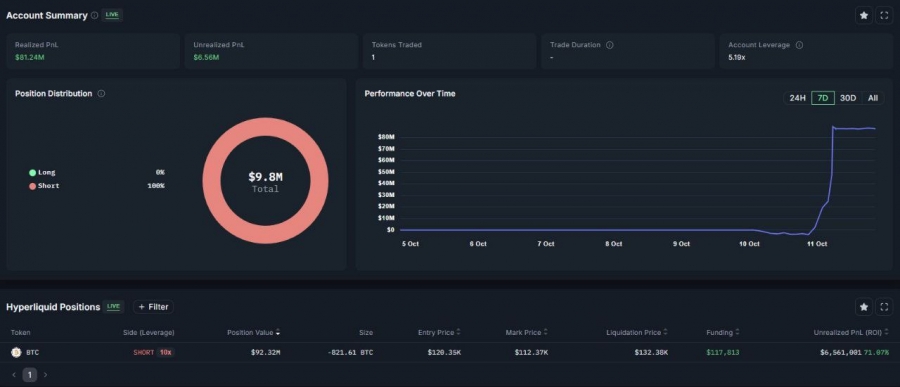Click info icon next to Account Summary
The image size is (900, 387).
(95, 16)
